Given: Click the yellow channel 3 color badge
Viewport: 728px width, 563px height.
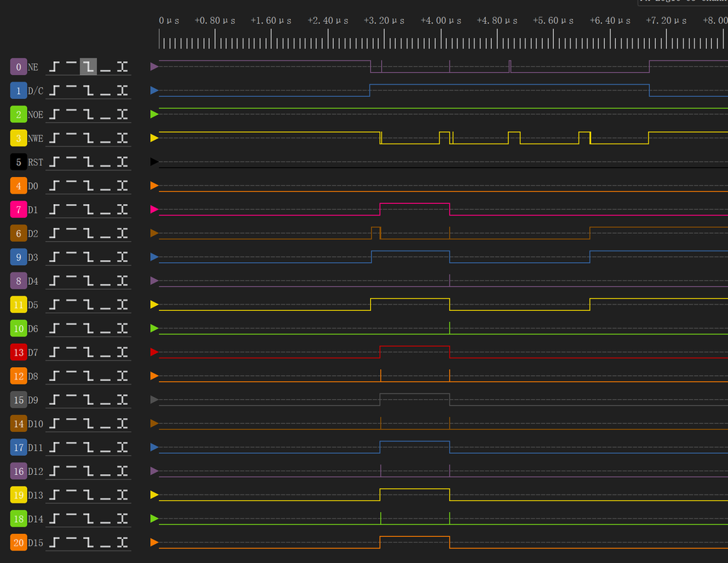Looking at the screenshot, I should [18, 138].
